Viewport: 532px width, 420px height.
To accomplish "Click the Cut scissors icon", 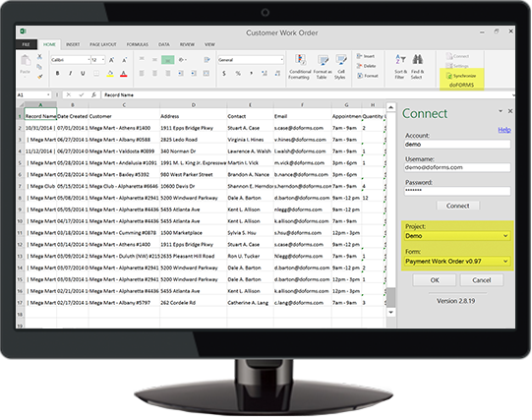I will click(39, 56).
